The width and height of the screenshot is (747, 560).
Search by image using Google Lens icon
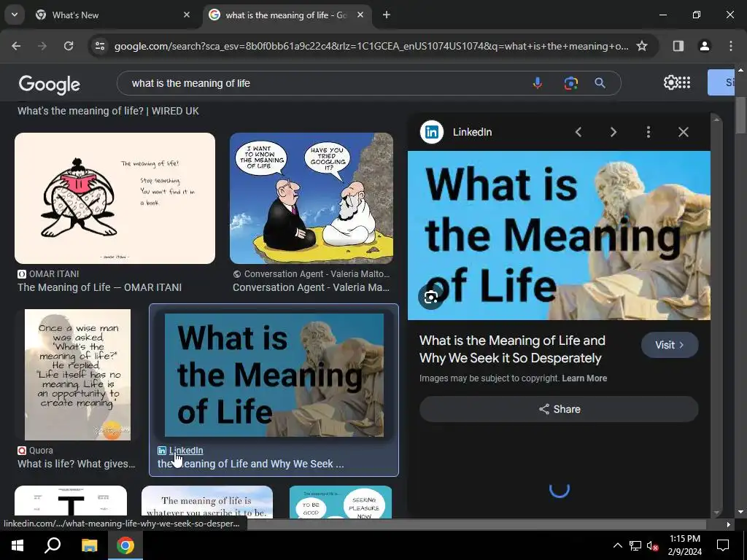point(570,83)
